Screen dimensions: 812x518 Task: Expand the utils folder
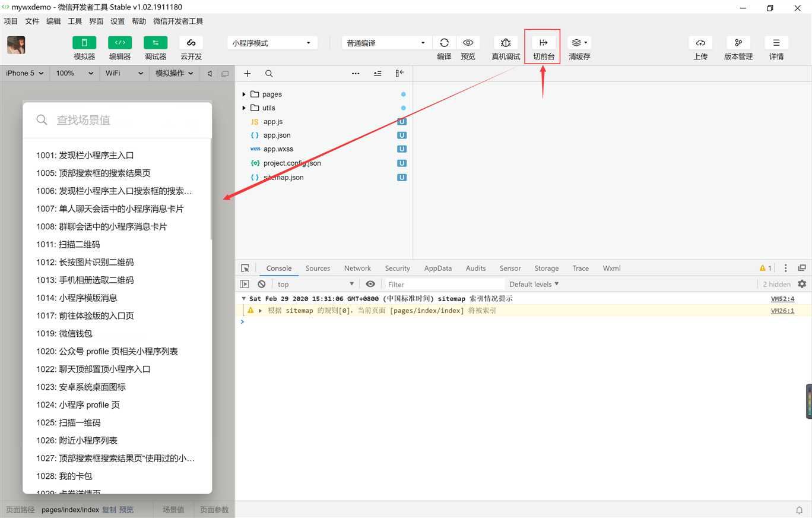(244, 108)
